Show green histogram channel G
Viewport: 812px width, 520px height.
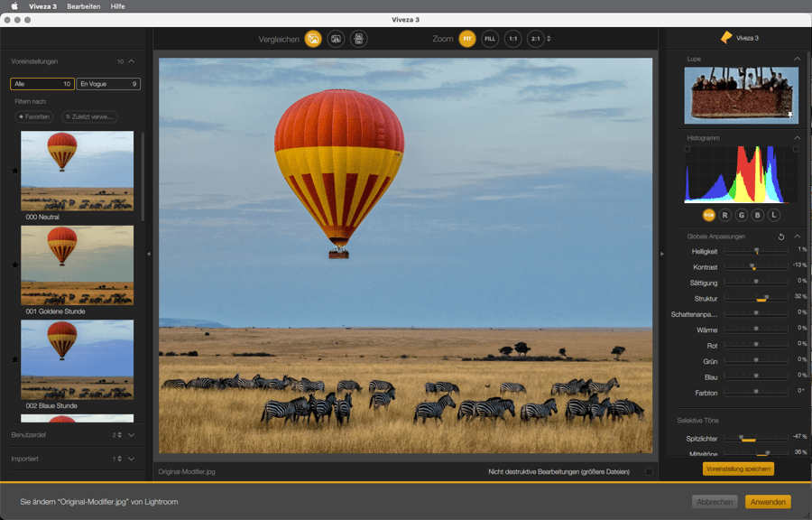point(742,215)
